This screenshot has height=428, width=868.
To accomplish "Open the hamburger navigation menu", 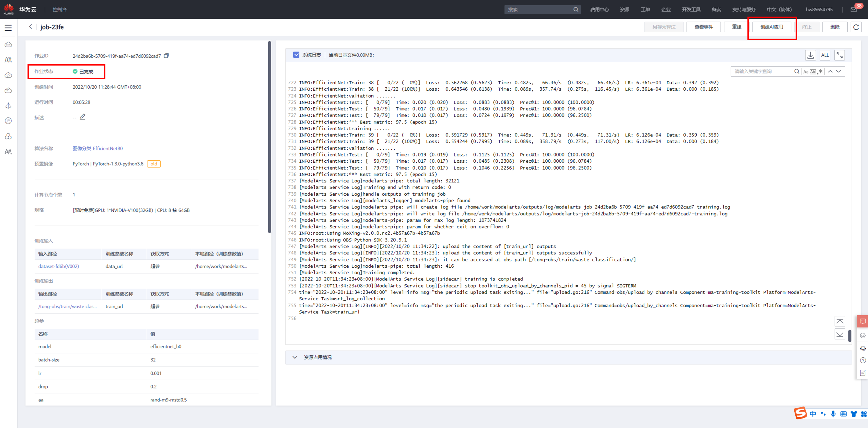I will 8,28.
